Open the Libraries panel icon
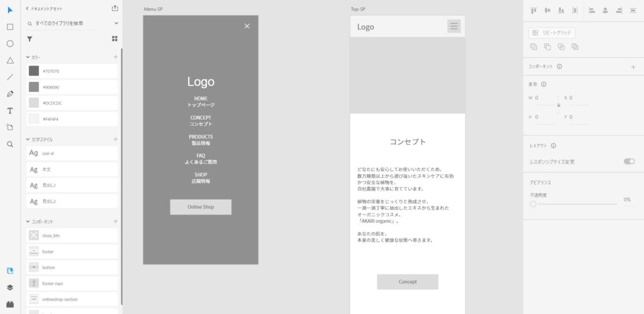Image resolution: width=644 pixels, height=314 pixels. 10,271
